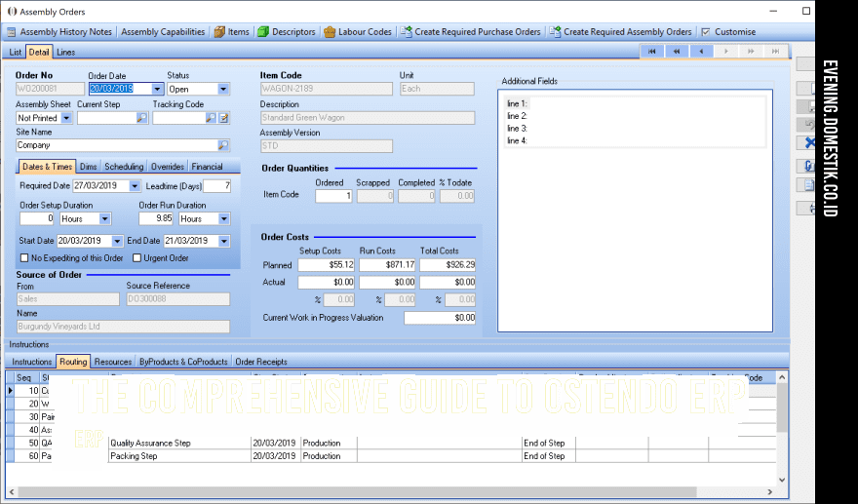Image resolution: width=858 pixels, height=504 pixels.
Task: Open the Site Name lookup magnifier
Action: tap(223, 145)
